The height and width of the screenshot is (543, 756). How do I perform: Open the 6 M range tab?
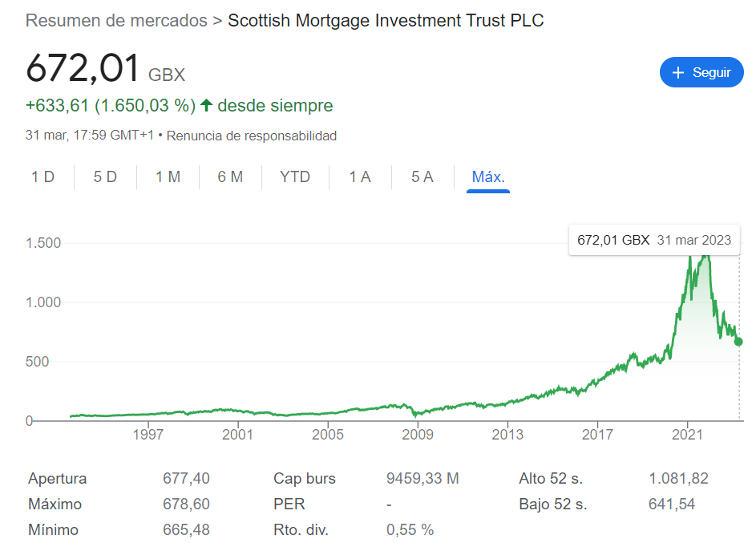click(230, 176)
